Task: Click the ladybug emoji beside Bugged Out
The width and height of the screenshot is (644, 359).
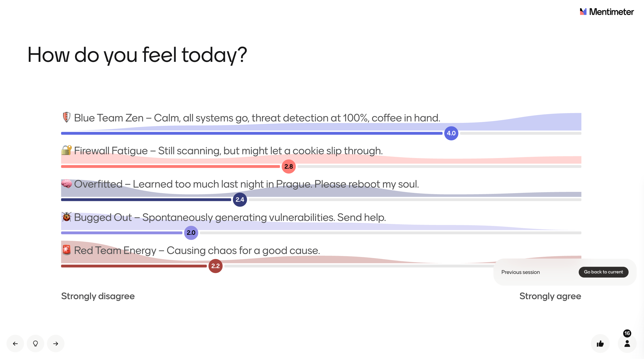Action: [x=66, y=217]
